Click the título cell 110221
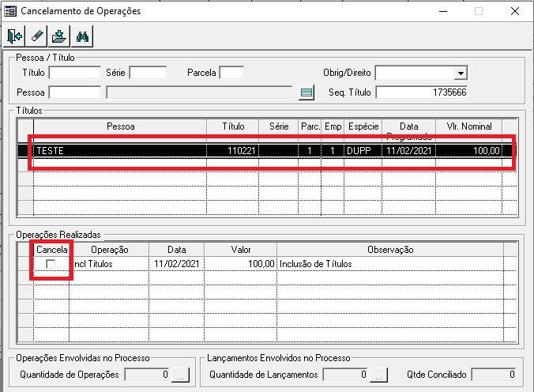Image resolution: width=534 pixels, height=392 pixels. pyautogui.click(x=232, y=150)
